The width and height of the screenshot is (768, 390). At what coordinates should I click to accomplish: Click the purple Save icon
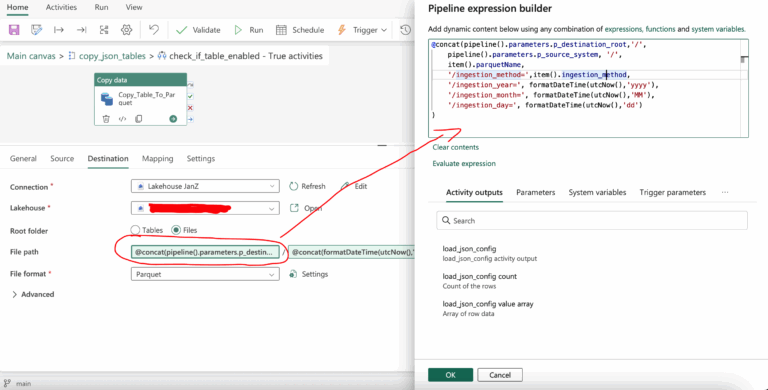pos(14,30)
